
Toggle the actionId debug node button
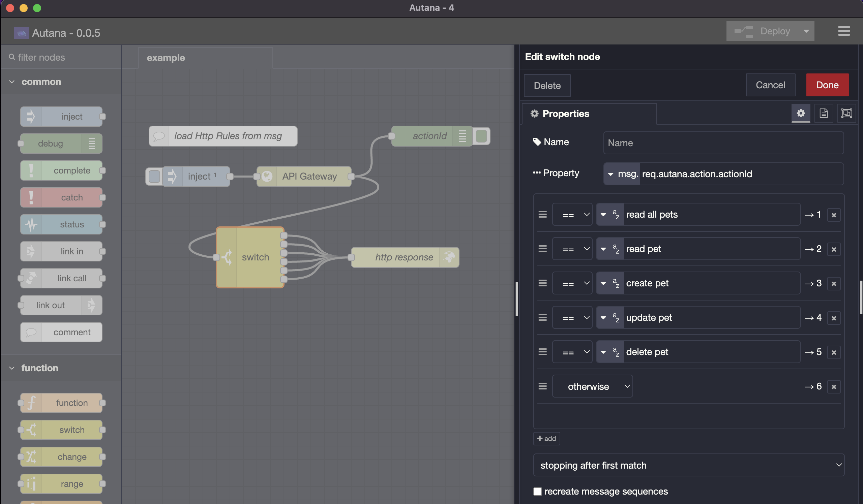coord(481,136)
